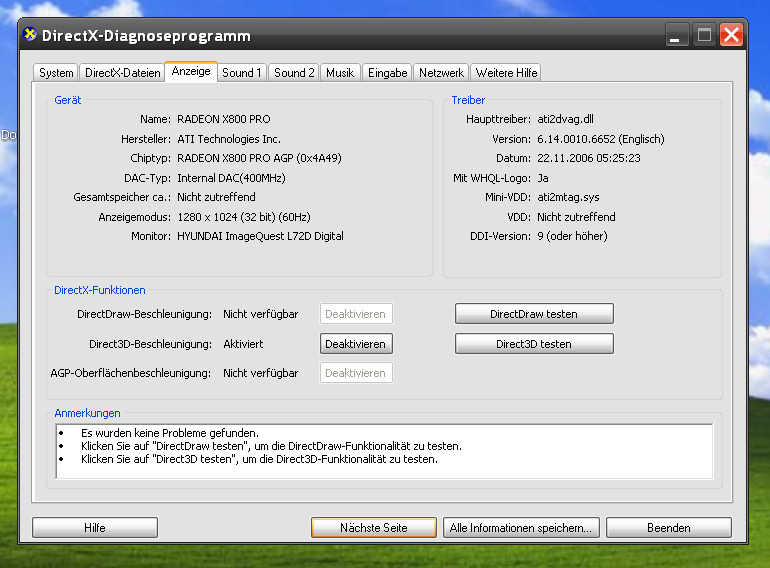Image resolution: width=770 pixels, height=568 pixels.
Task: Click the DirectX-Diagnoseprogramm title bar text
Action: 146,36
